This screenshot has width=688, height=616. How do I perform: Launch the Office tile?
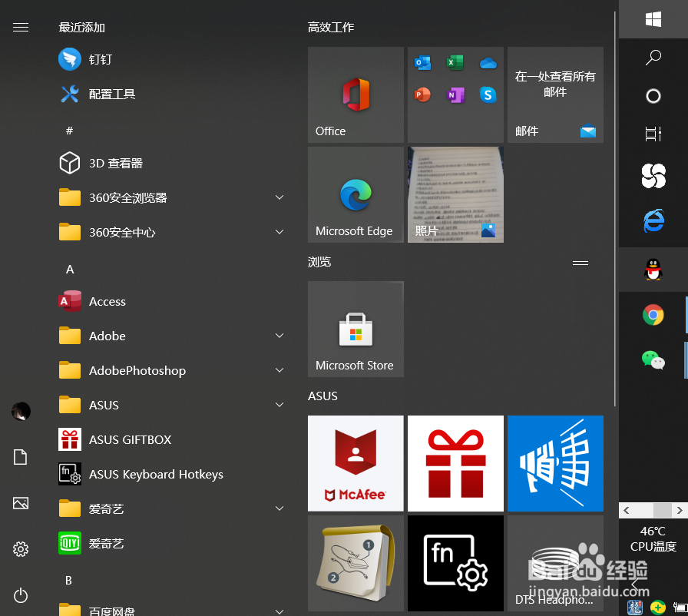click(x=355, y=94)
